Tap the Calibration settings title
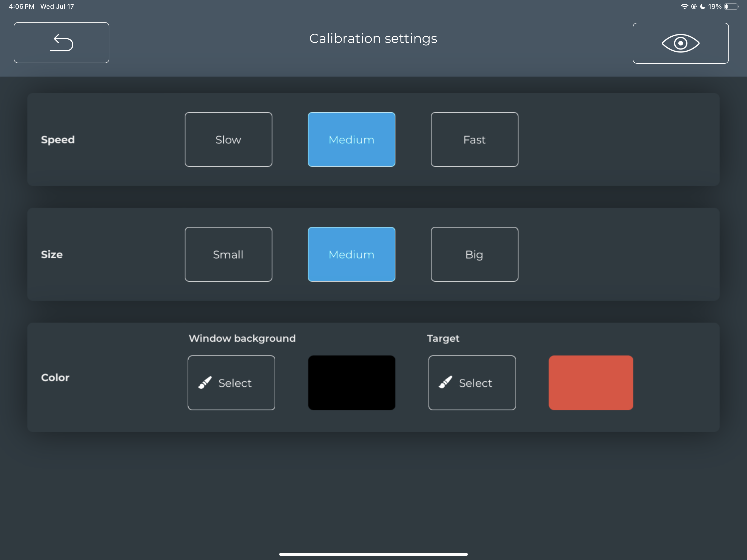This screenshot has width=747, height=560. (373, 38)
